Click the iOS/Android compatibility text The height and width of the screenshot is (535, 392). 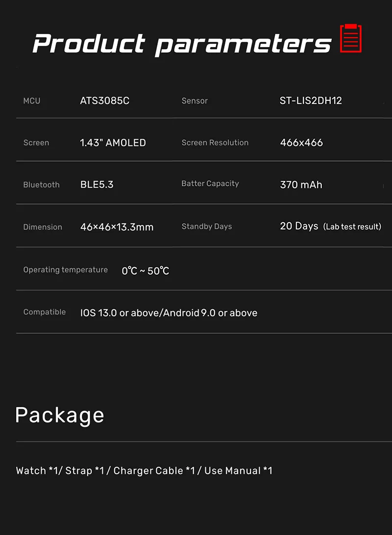pos(169,313)
